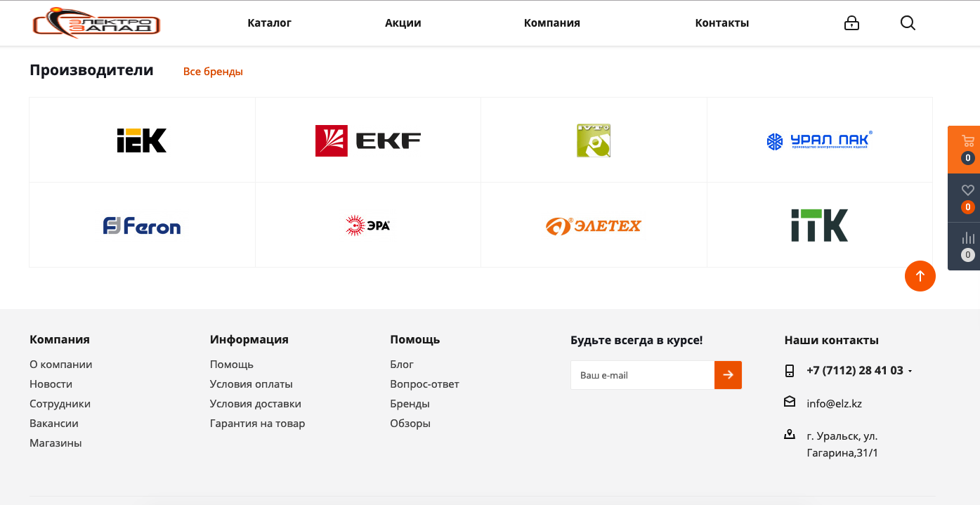The width and height of the screenshot is (980, 505).
Task: Open the Вакансии footer link
Action: (54, 424)
